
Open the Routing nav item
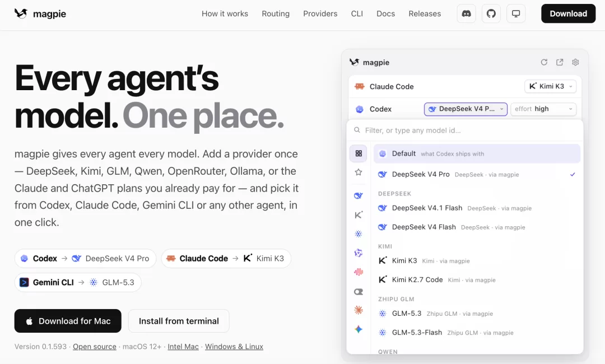tap(276, 14)
